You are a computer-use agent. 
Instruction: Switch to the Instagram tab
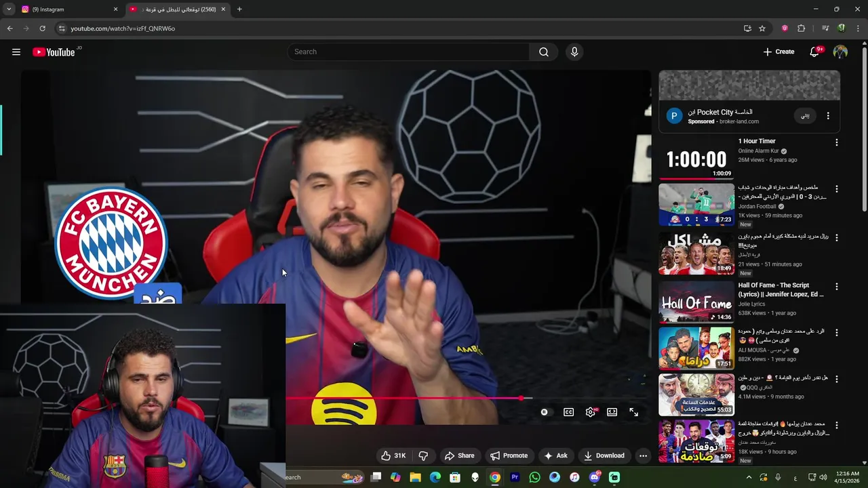[68, 9]
